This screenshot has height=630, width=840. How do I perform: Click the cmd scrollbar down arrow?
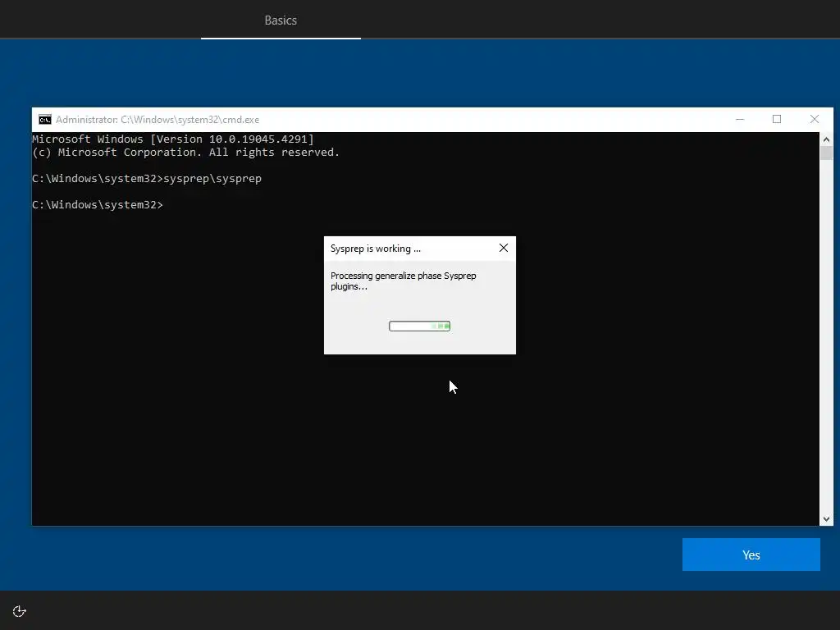pyautogui.click(x=826, y=518)
